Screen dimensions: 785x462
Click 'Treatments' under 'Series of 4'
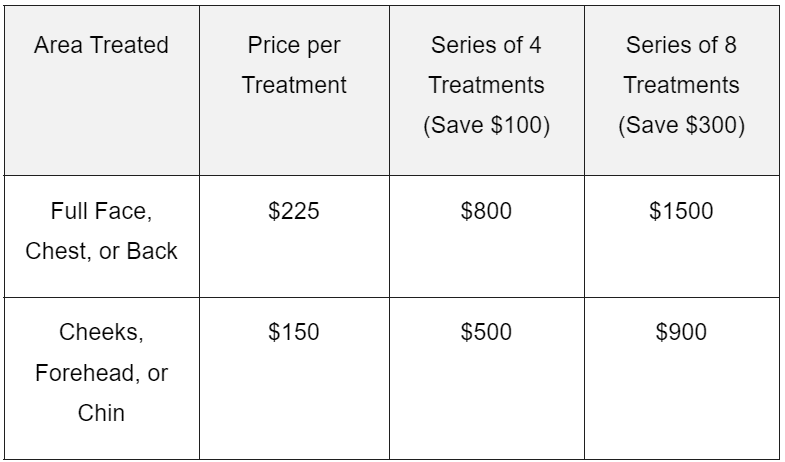486,86
